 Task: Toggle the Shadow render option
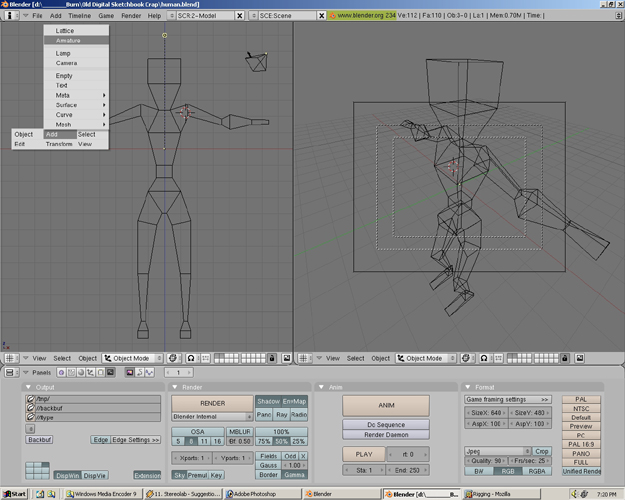(268, 402)
